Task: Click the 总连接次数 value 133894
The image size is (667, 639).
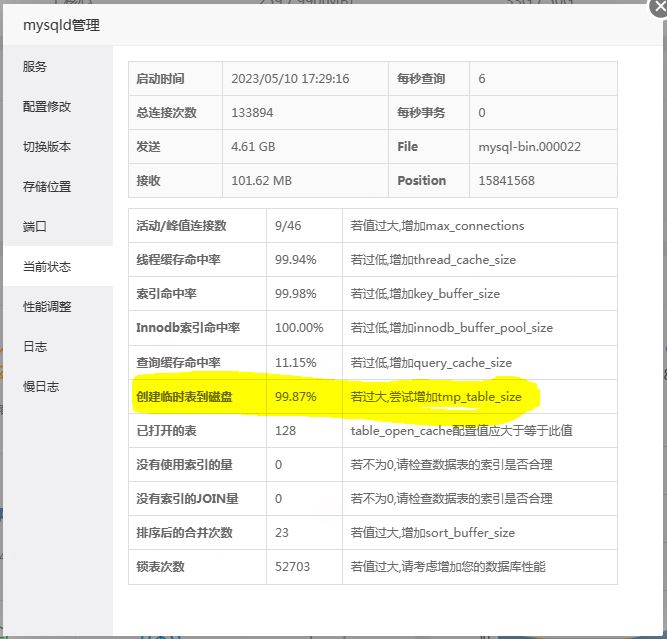Action: coord(252,113)
